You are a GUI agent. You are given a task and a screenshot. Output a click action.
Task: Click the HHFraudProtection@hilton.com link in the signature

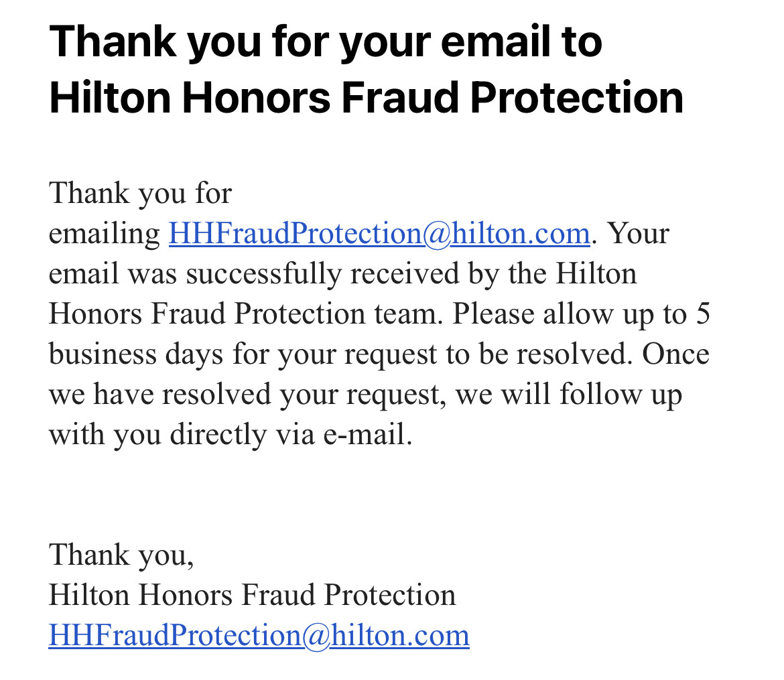(x=259, y=636)
